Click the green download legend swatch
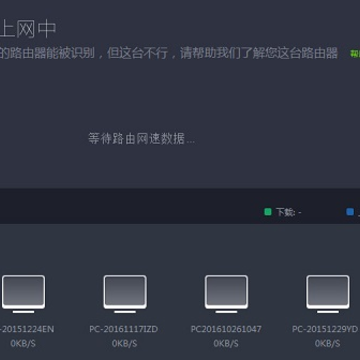 coord(268,212)
